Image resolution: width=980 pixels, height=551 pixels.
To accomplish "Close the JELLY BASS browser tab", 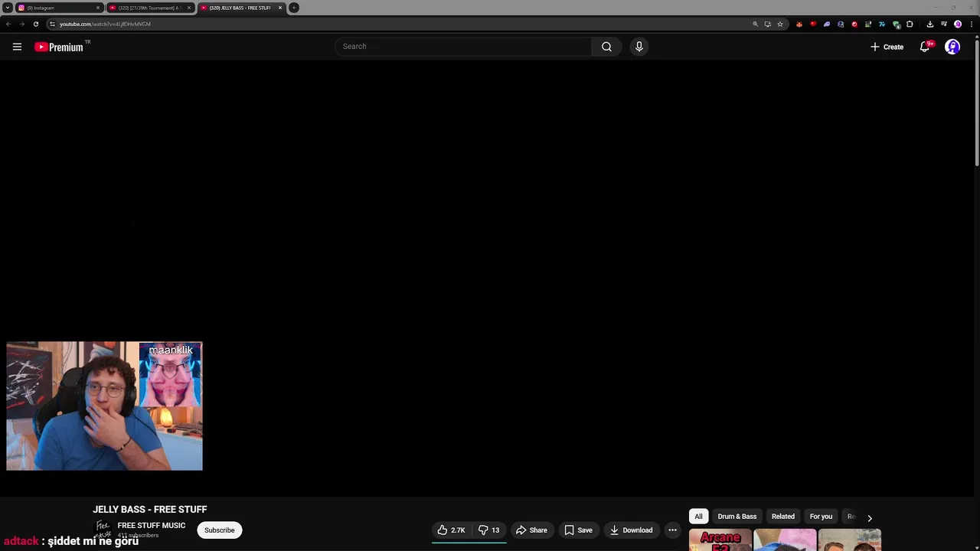I will (x=280, y=8).
